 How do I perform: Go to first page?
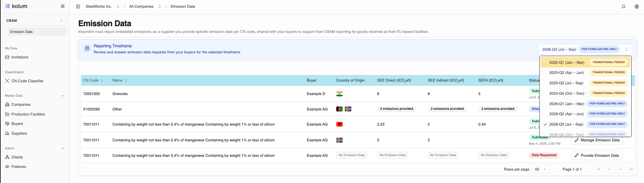click(x=599, y=169)
